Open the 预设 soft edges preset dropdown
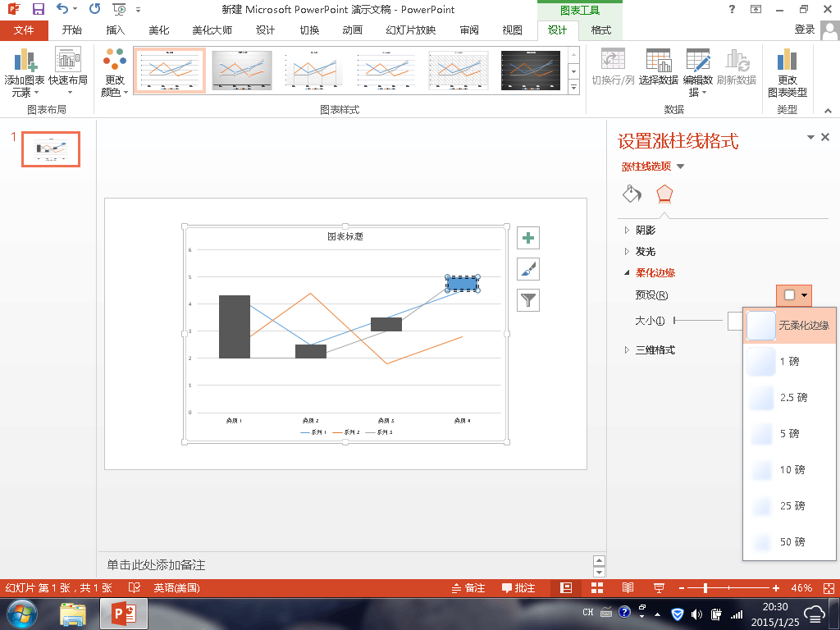Viewport: 840px width, 630px height. point(794,295)
